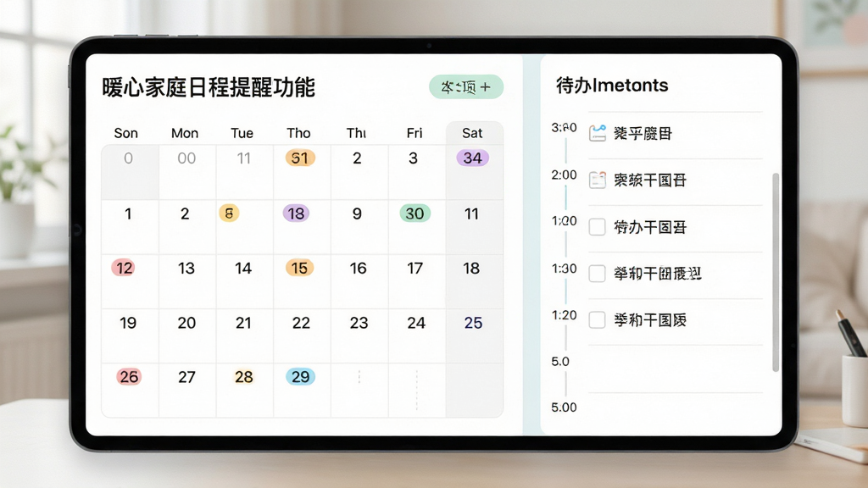868x488 pixels.
Task: Click the calendar icon on the 3:00 entry
Action: point(598,133)
